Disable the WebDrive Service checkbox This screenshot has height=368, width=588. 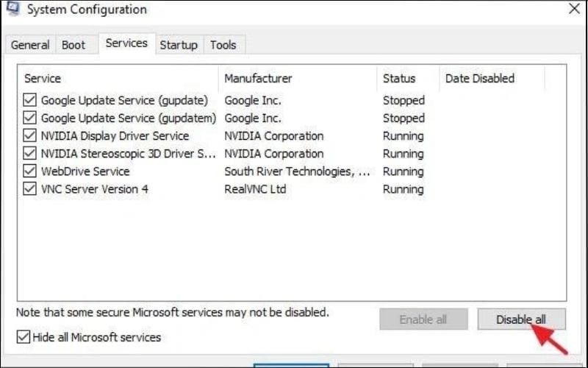coord(30,171)
